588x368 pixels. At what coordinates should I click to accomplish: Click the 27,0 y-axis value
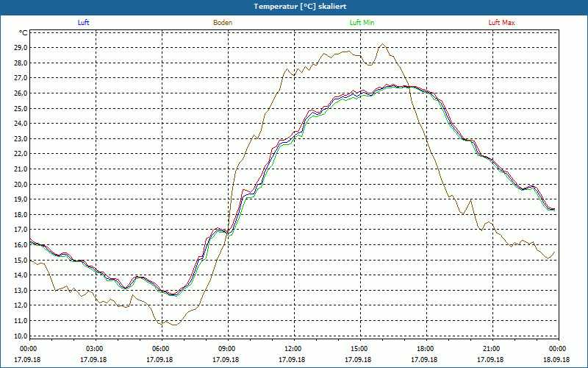click(x=21, y=78)
